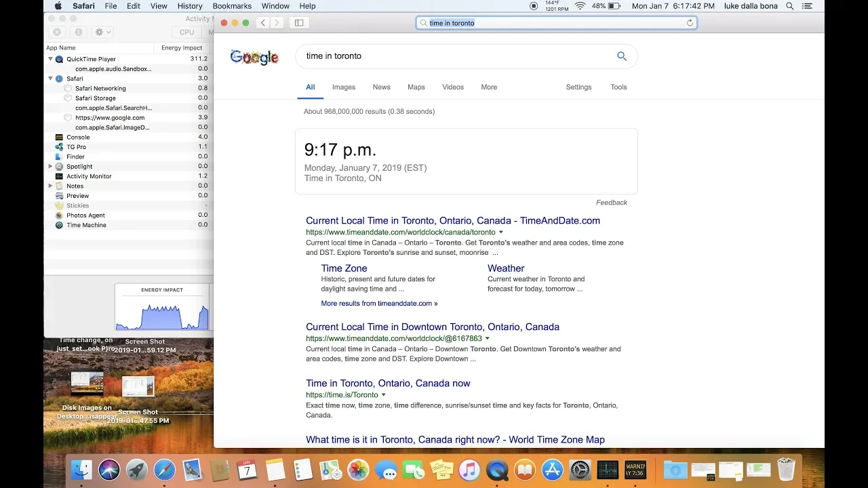Sort by Energy Impact column header
The height and width of the screenshot is (488, 868).
[x=182, y=48]
